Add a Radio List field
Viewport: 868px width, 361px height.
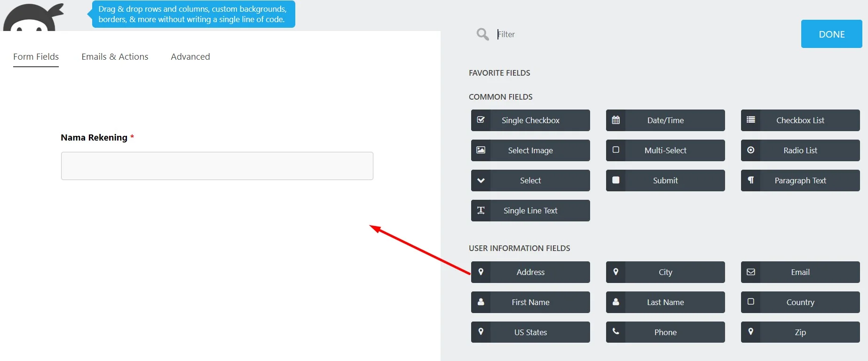click(800, 150)
